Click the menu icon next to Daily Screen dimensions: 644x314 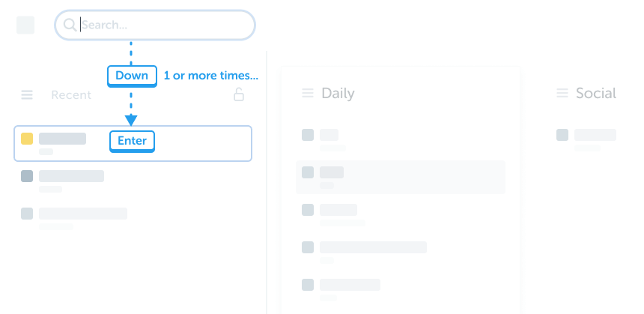click(307, 94)
